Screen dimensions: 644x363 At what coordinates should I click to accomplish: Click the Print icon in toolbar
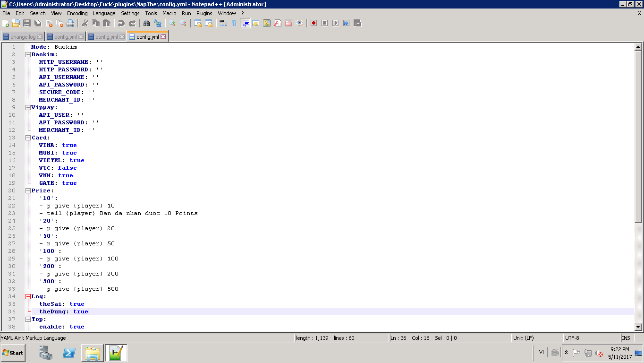coord(70,23)
